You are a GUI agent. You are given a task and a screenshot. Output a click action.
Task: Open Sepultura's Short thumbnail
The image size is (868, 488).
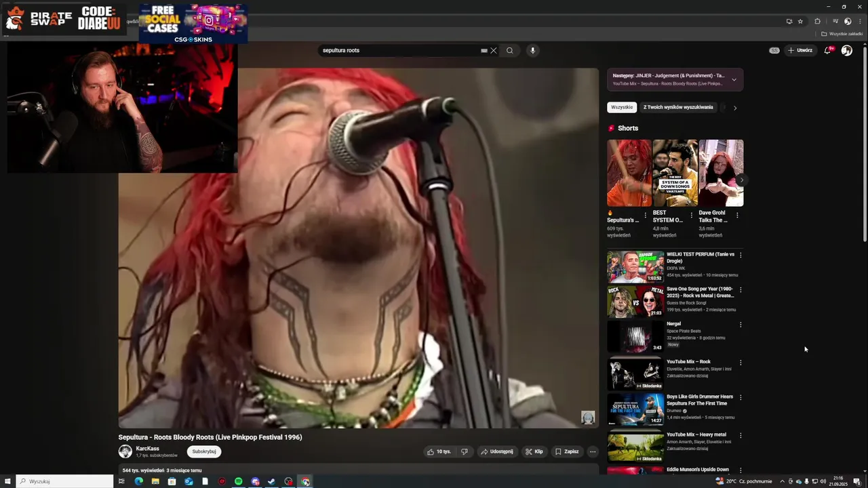click(629, 173)
